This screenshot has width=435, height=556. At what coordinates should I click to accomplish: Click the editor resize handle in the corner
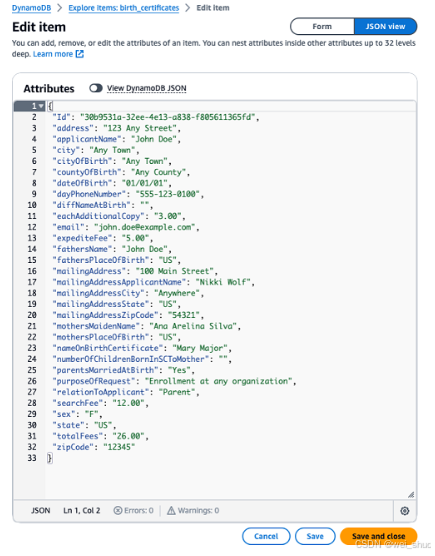[411, 495]
